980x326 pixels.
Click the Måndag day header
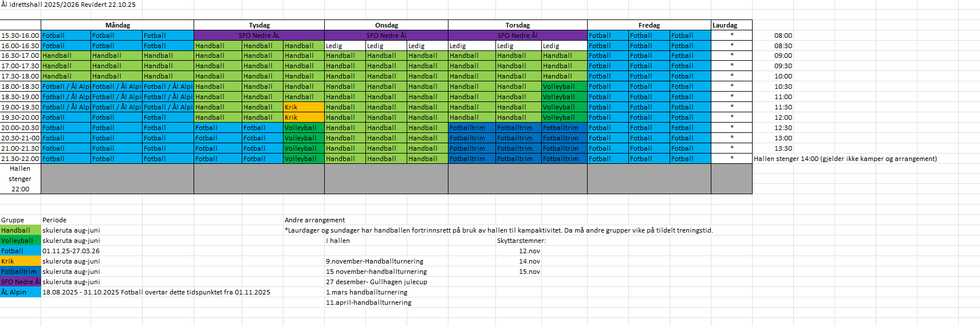coord(117,25)
